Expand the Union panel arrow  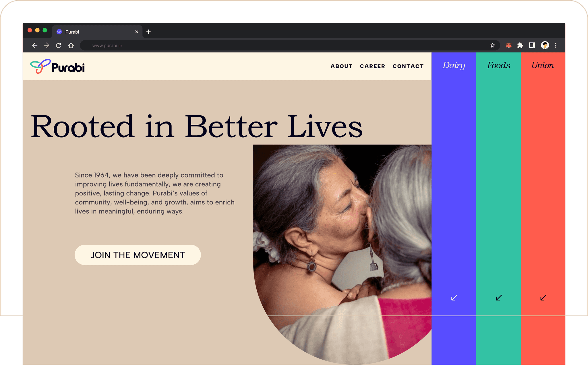(543, 298)
